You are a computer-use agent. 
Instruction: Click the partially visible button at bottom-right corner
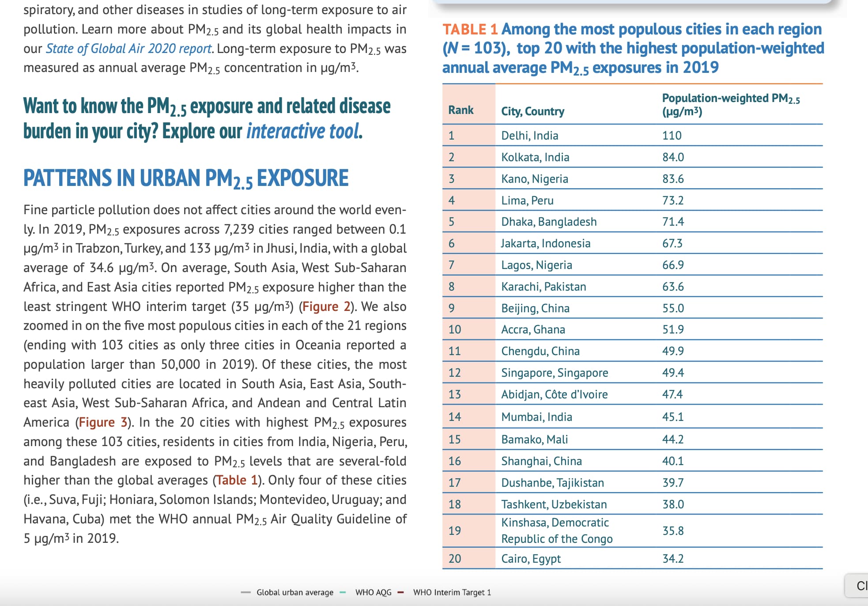(857, 586)
